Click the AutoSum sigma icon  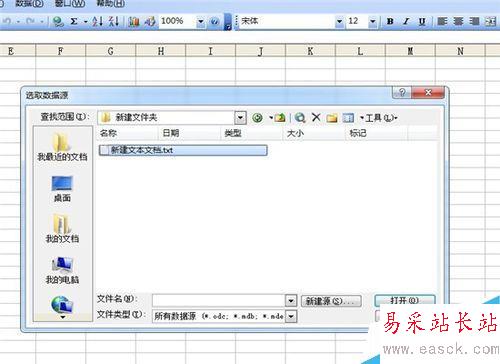coord(74,22)
